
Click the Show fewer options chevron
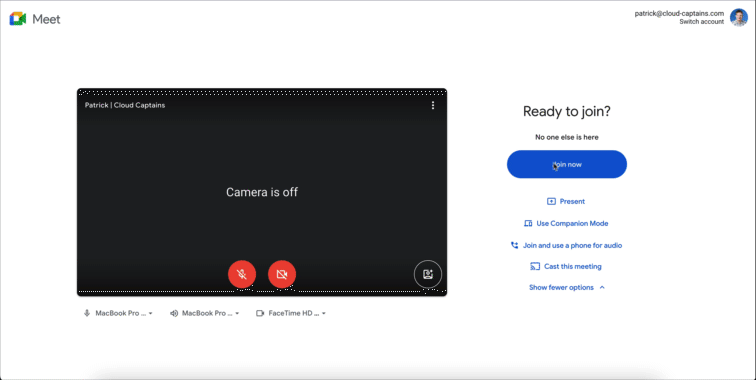[602, 287]
